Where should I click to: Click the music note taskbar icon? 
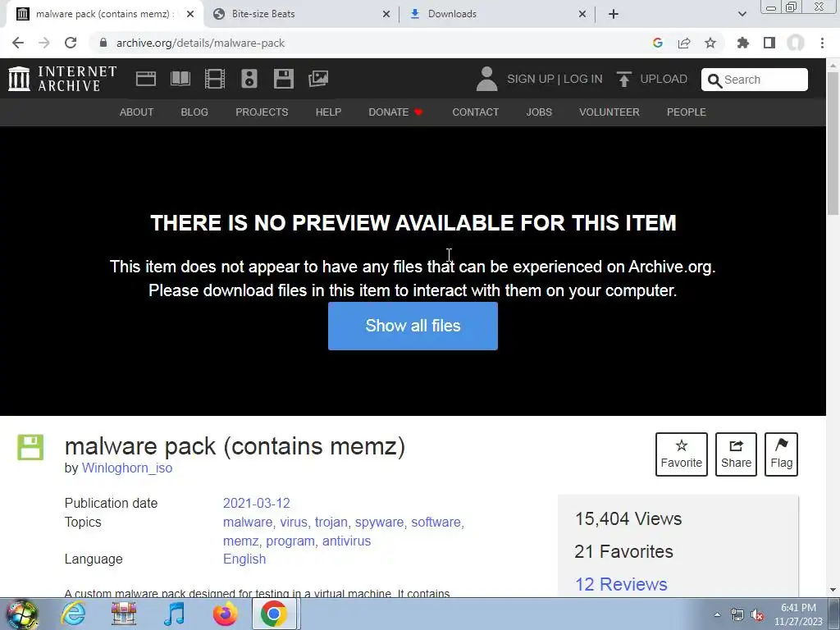point(174,614)
